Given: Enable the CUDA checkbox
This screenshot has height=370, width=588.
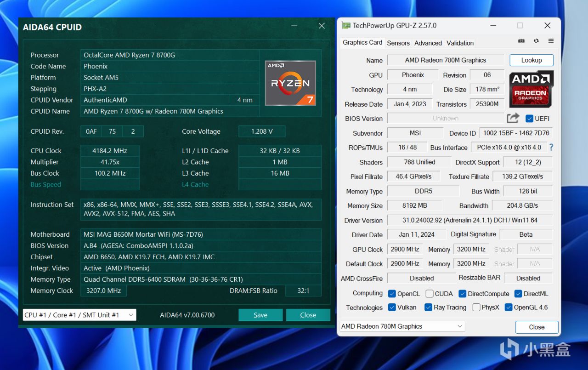Looking at the screenshot, I should click(x=429, y=294).
